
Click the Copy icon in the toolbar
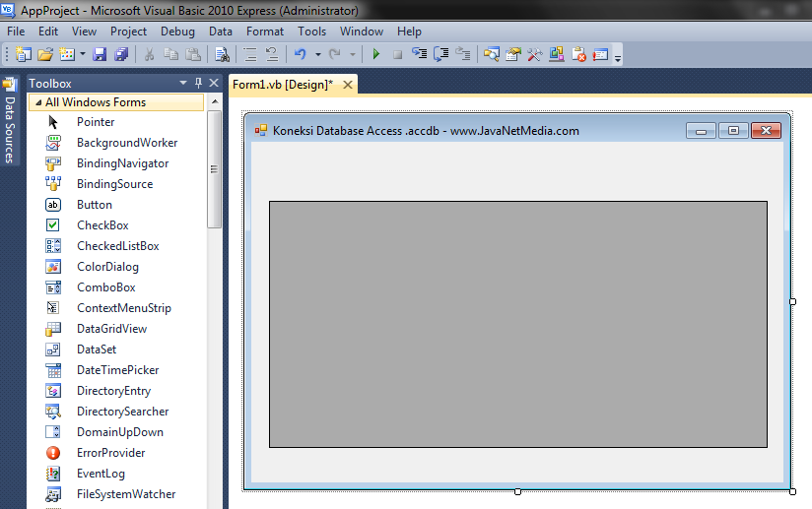170,54
